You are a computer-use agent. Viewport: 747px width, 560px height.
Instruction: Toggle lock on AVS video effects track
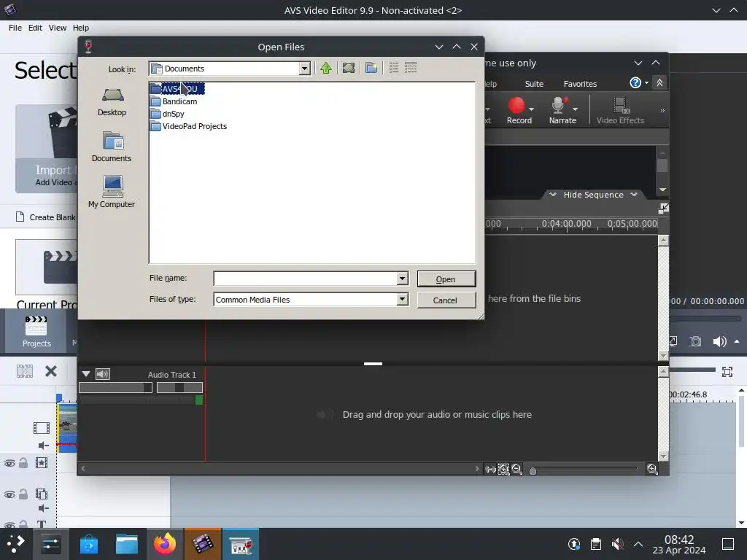23,463
